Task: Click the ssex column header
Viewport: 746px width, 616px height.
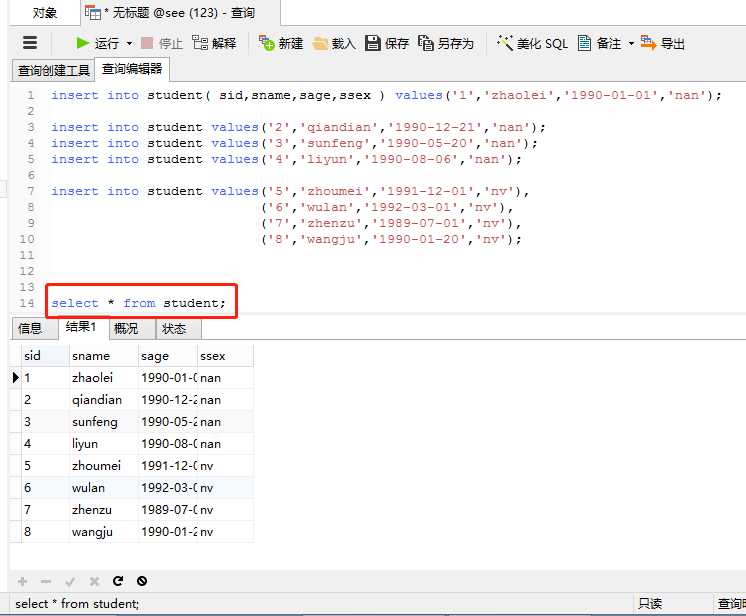Action: pyautogui.click(x=225, y=356)
